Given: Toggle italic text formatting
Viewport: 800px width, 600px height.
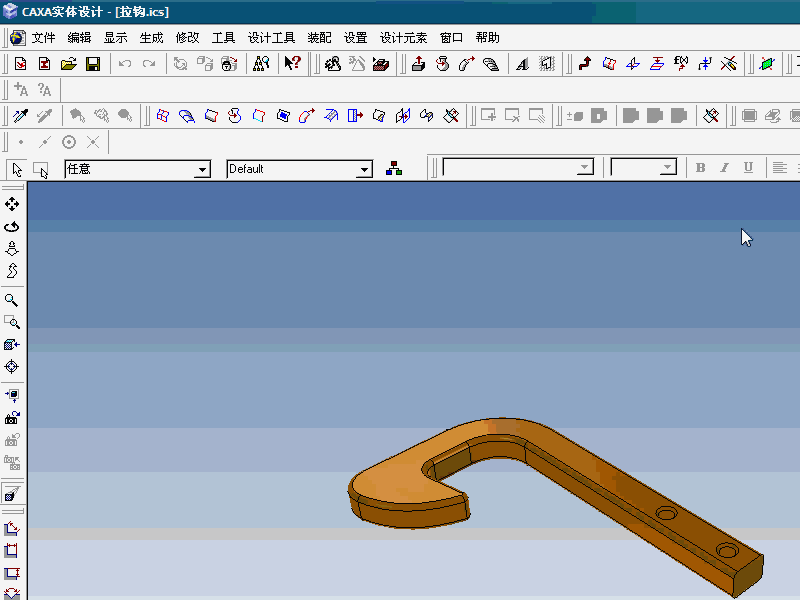Looking at the screenshot, I should [724, 167].
